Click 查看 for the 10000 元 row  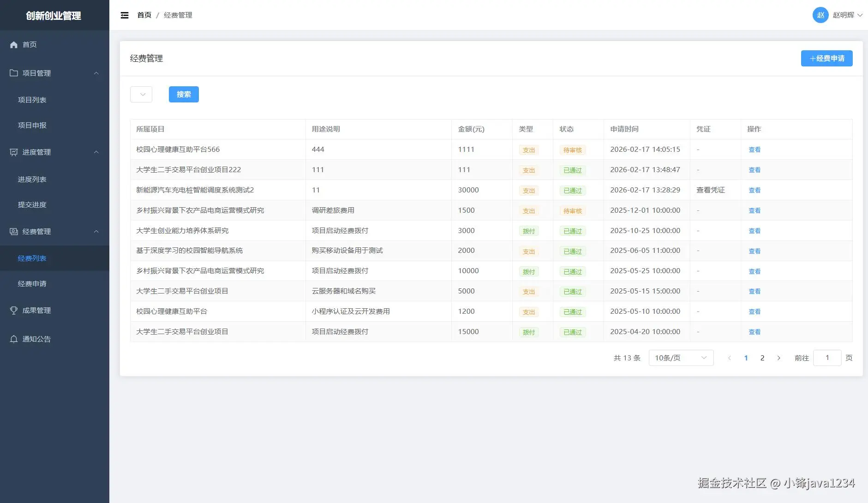tap(754, 272)
